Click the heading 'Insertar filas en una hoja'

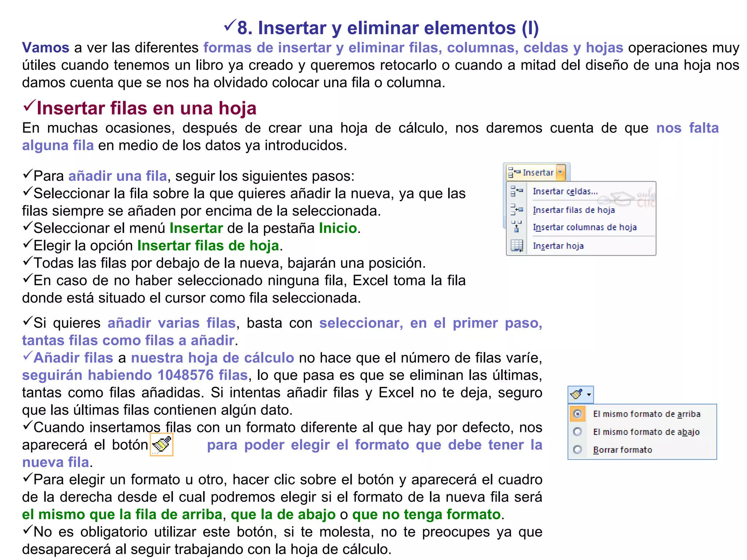pos(147,108)
